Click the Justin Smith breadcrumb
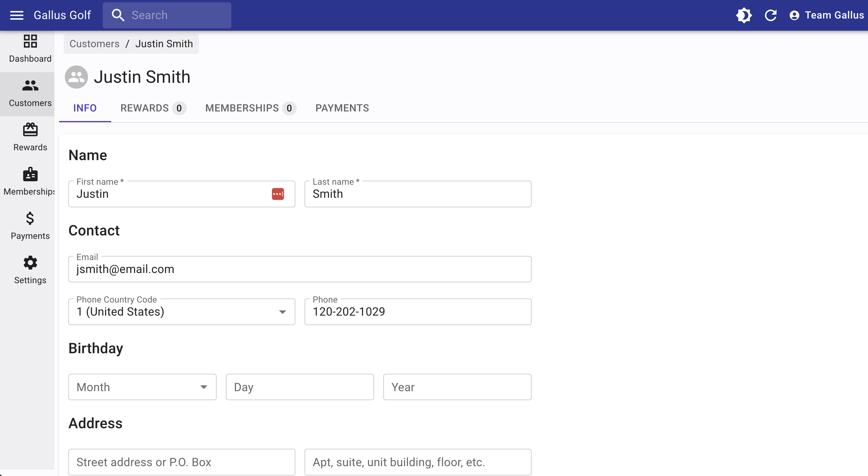Image resolution: width=868 pixels, height=476 pixels. click(x=164, y=43)
